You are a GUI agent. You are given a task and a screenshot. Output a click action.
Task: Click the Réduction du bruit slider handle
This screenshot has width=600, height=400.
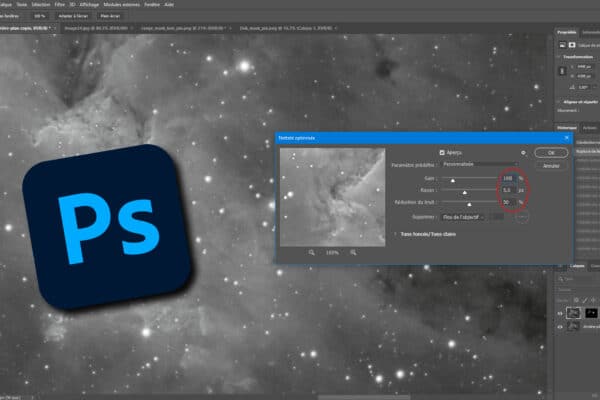pos(469,204)
